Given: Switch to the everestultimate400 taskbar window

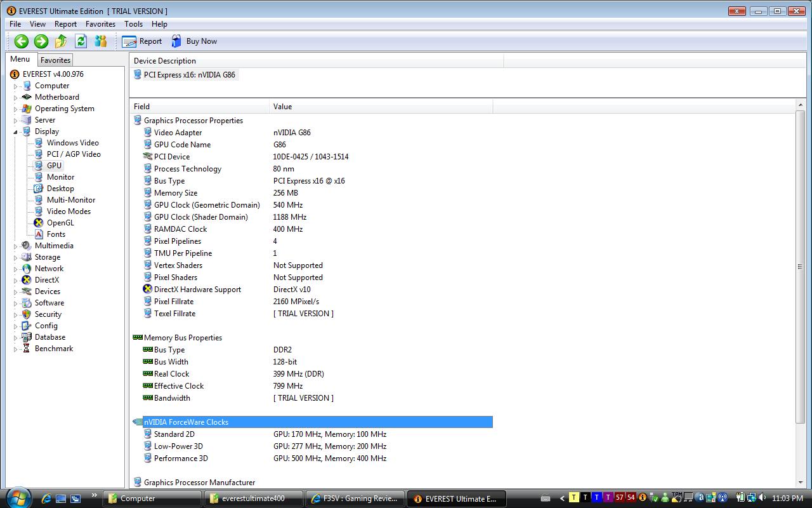Looking at the screenshot, I should [253, 498].
